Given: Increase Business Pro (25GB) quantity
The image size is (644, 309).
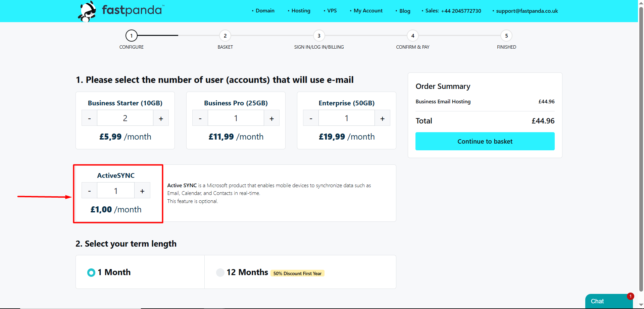Looking at the screenshot, I should [272, 118].
